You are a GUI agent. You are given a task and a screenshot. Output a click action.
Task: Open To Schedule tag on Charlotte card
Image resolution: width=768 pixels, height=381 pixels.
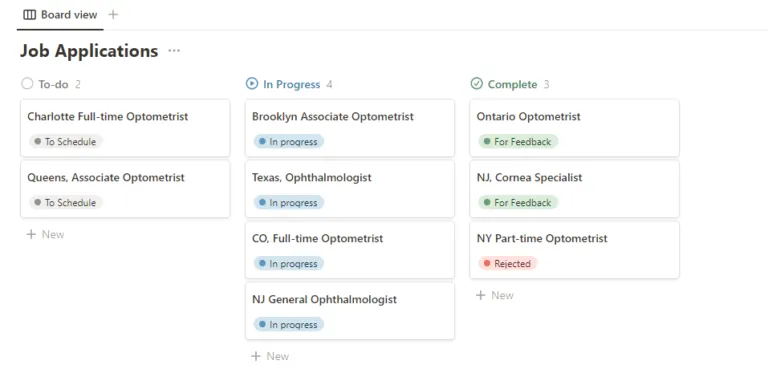click(66, 142)
